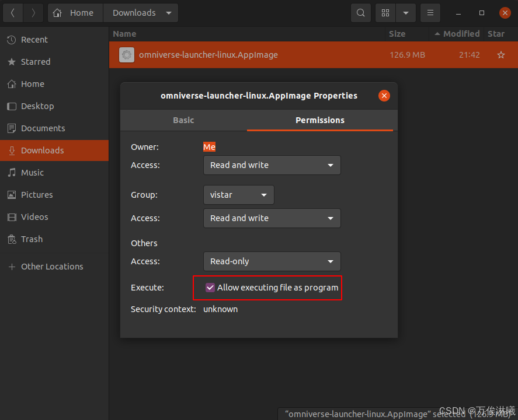Click the AppImage file type icon
Image resolution: width=518 pixels, height=420 pixels.
click(x=127, y=55)
